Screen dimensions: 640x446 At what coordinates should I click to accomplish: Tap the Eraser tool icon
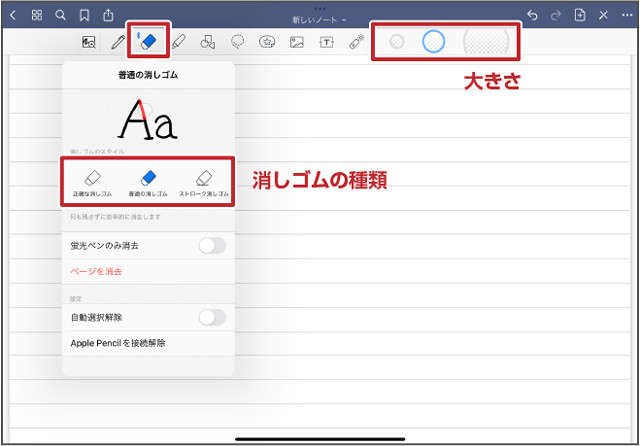click(x=148, y=42)
